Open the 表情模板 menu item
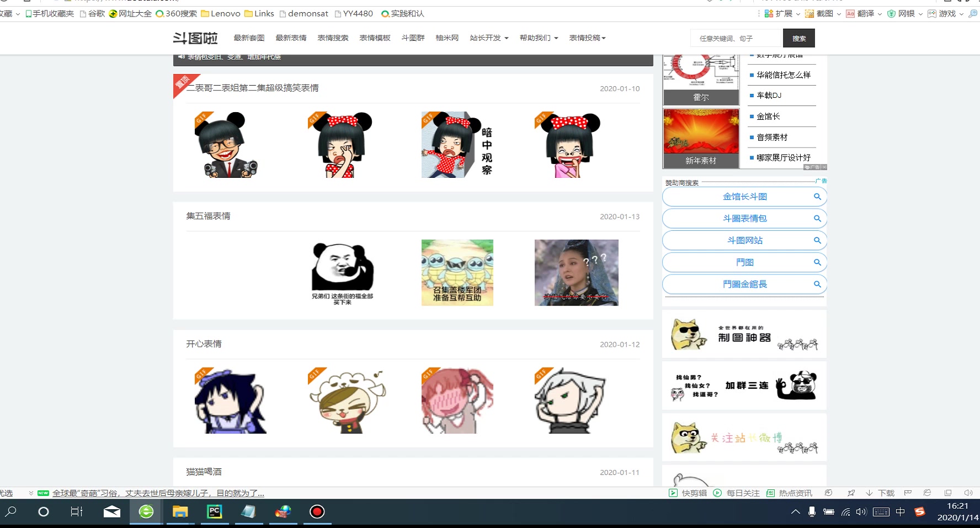980x528 pixels. click(375, 38)
